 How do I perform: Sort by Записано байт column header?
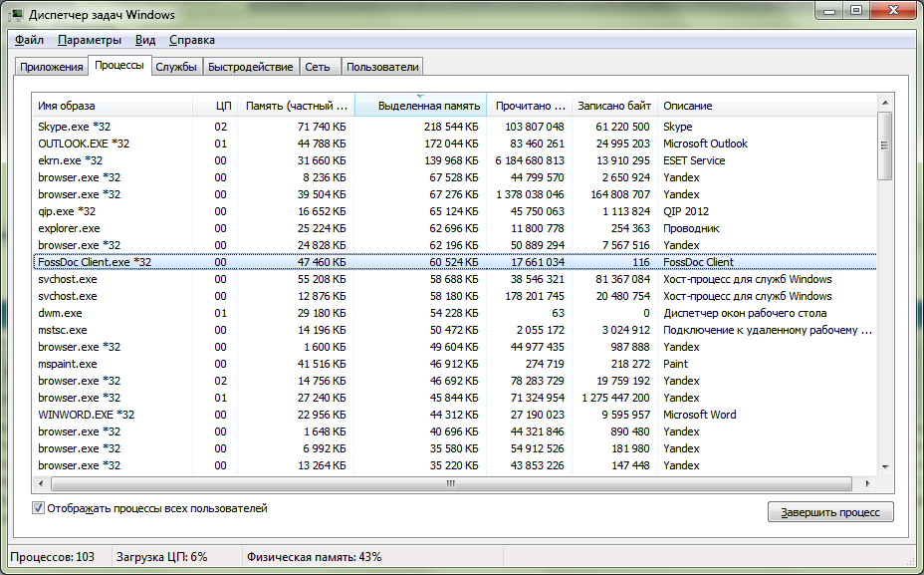tap(613, 106)
